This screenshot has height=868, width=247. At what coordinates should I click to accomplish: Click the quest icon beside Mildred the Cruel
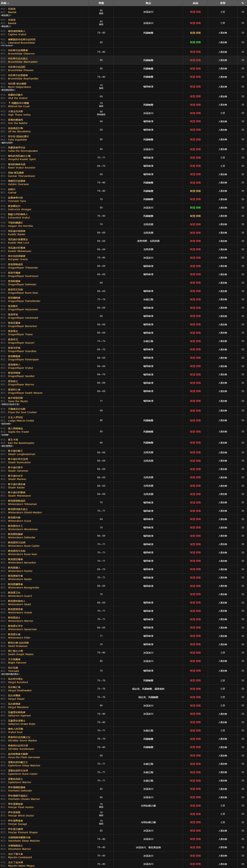pos(9,103)
